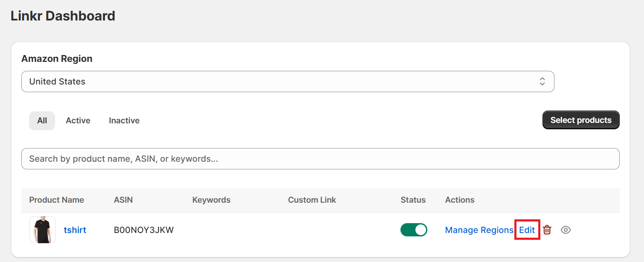The width and height of the screenshot is (644, 262).
Task: Click the Status column header
Action: [x=413, y=200]
